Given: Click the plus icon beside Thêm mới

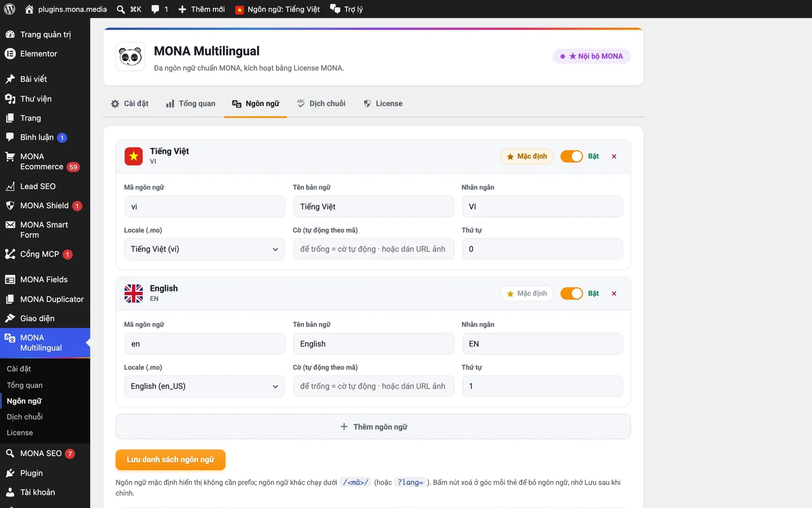Looking at the screenshot, I should tap(182, 9).
